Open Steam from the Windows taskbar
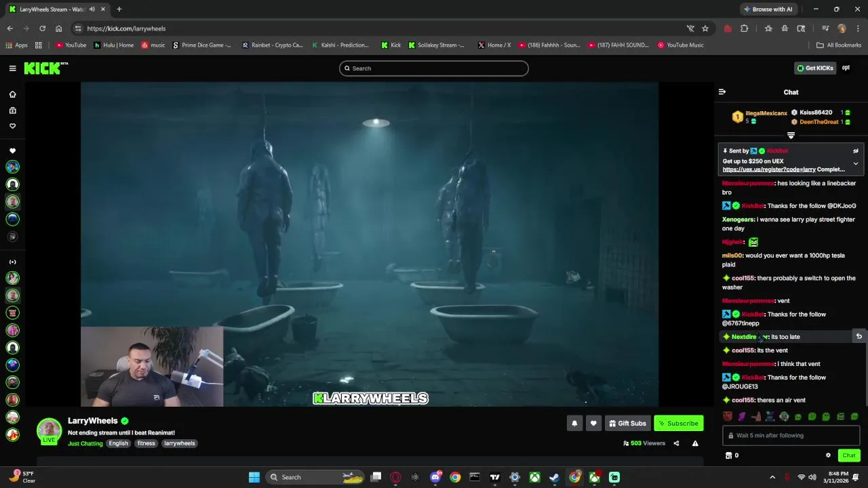868x488 pixels. click(x=554, y=477)
